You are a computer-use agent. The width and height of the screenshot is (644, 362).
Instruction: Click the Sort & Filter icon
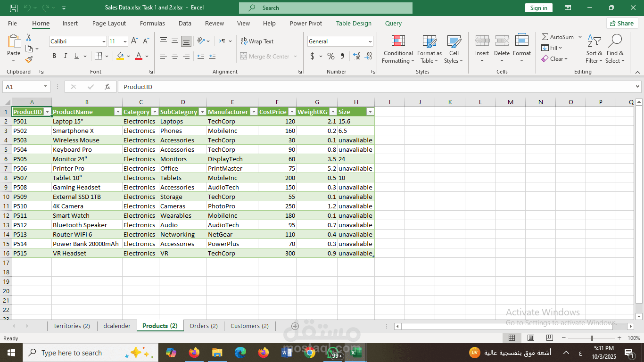[x=594, y=41]
